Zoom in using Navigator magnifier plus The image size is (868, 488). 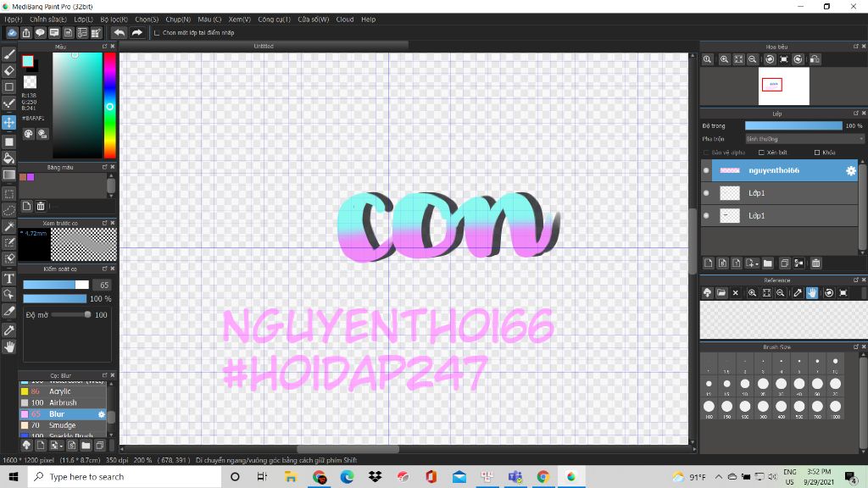coord(724,59)
